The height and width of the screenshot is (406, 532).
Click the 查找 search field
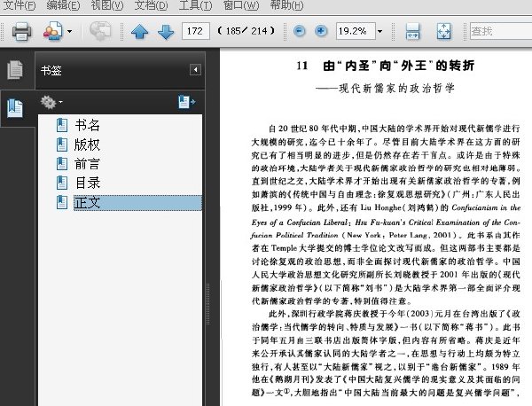point(501,31)
